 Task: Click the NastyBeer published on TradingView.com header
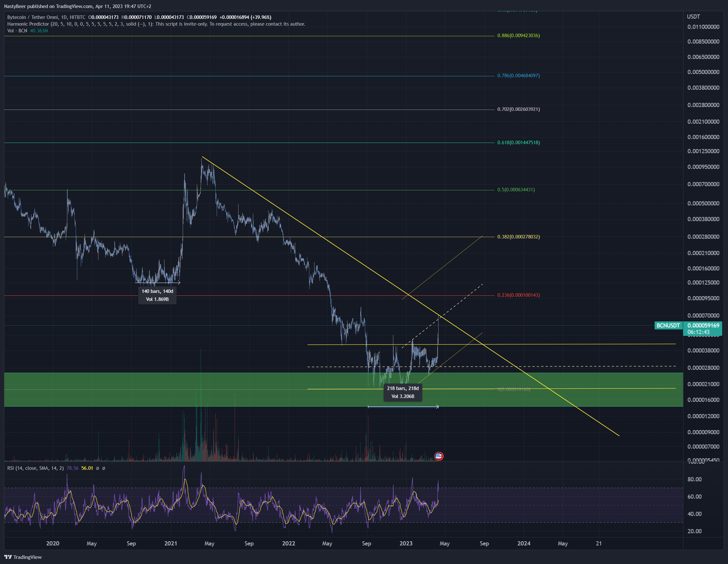coord(77,6)
